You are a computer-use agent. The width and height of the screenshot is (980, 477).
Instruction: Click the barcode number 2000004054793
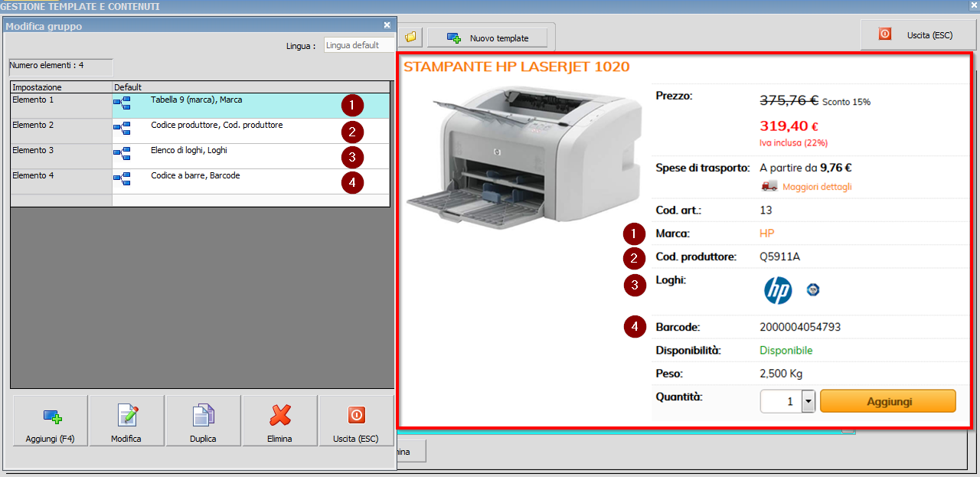coord(800,327)
